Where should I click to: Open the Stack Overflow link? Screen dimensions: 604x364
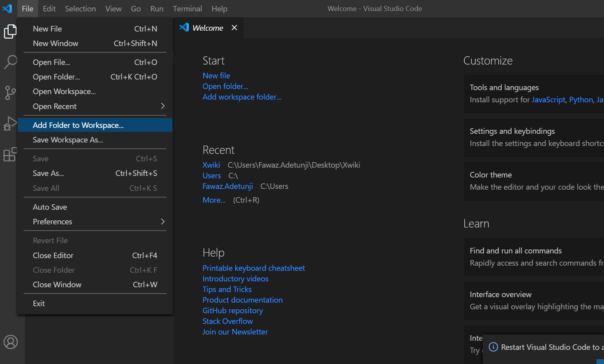pos(228,321)
